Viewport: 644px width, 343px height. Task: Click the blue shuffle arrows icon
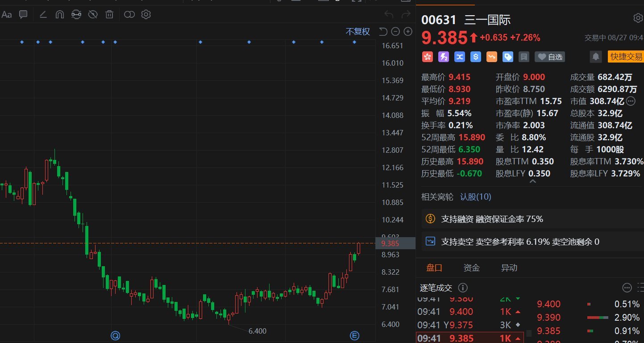click(x=460, y=57)
